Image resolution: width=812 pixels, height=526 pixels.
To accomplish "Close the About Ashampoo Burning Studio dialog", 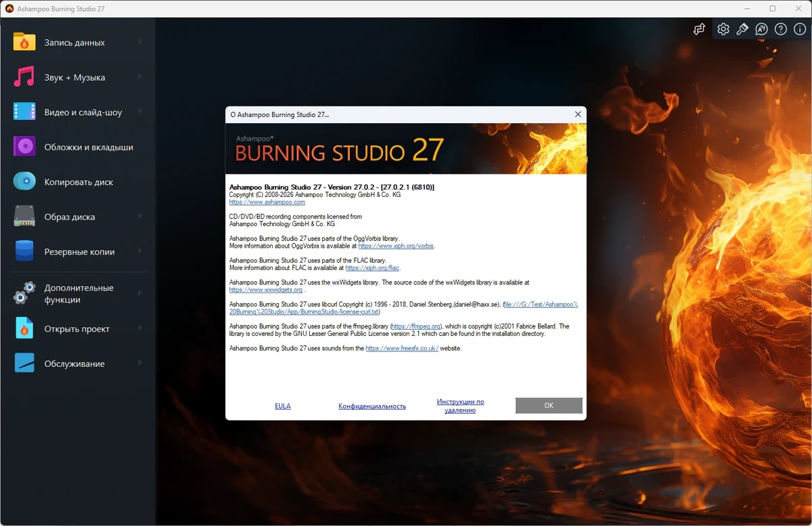I will (578, 114).
